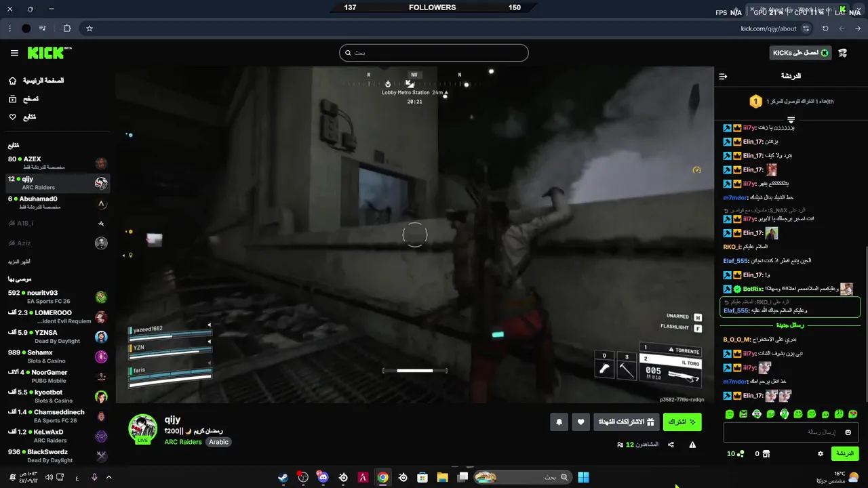Open the offline A1B_i channel

[58, 223]
